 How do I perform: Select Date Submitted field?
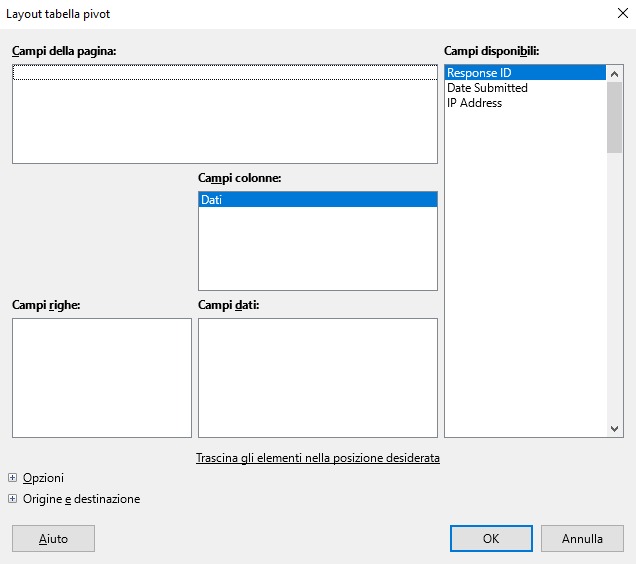(x=525, y=88)
